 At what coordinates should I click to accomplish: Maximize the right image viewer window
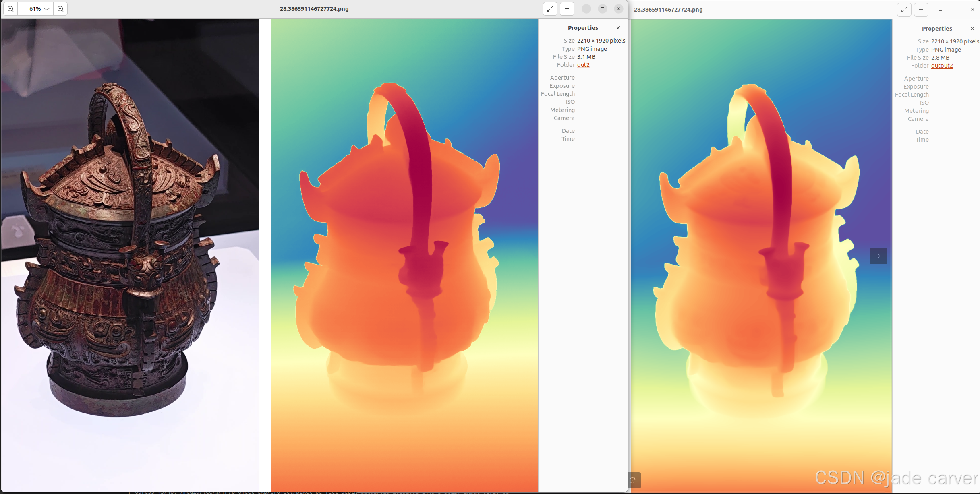tap(957, 10)
